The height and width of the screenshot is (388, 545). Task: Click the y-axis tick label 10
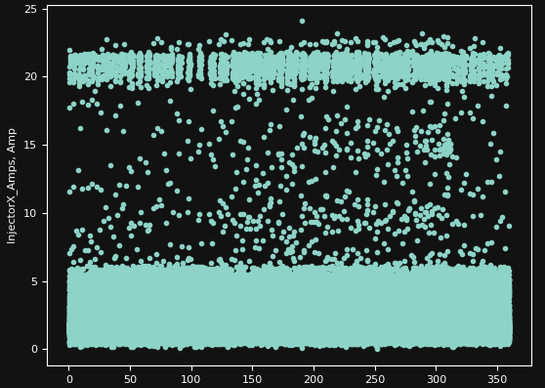[x=31, y=213]
